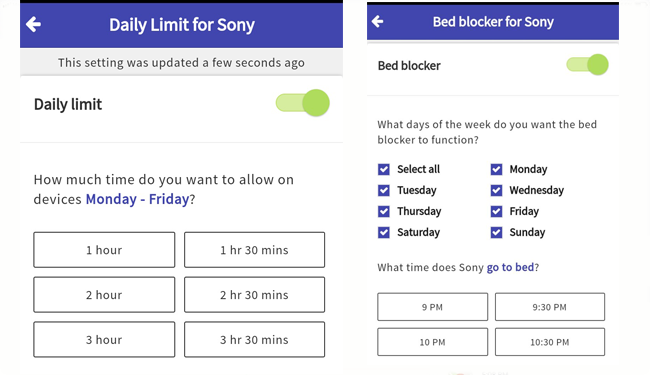Choose the 10:30 PM bedtime
Image resolution: width=650 pixels, height=375 pixels.
550,342
